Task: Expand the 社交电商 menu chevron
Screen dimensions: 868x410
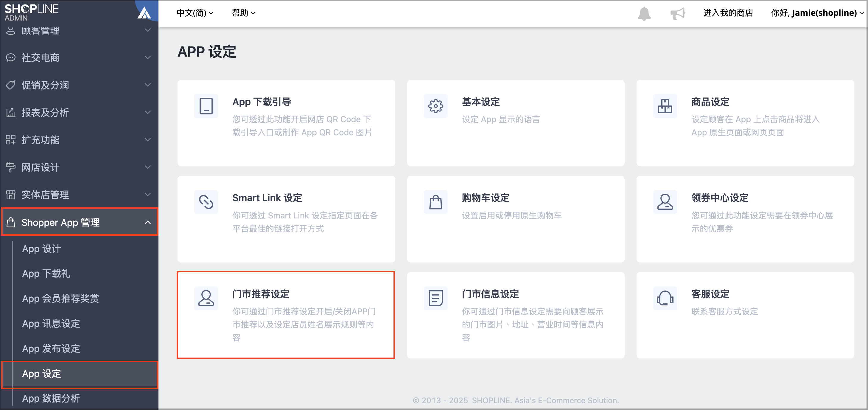Action: point(147,58)
